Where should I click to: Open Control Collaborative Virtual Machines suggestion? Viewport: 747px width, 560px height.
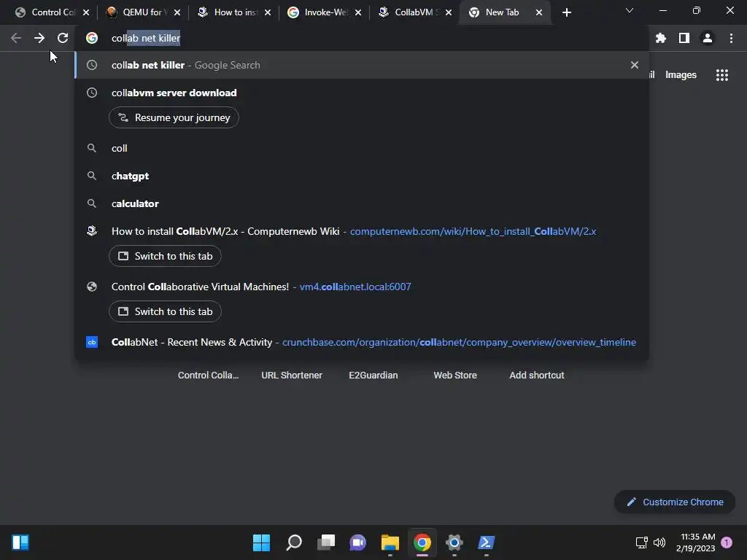coord(362,287)
